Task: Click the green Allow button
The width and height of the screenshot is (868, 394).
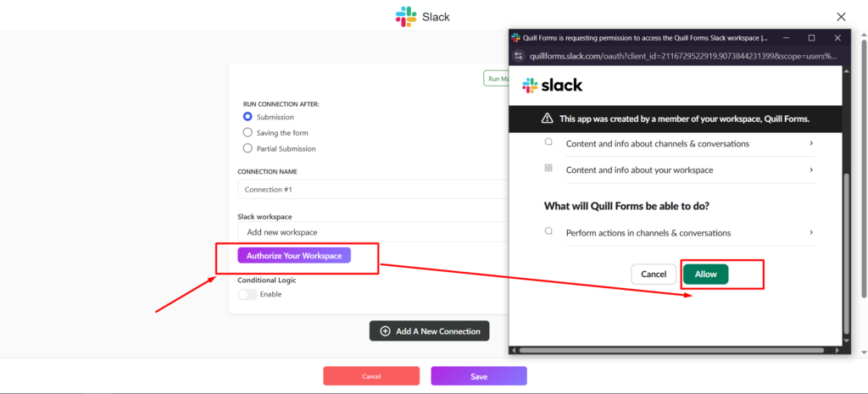Action: (x=706, y=274)
